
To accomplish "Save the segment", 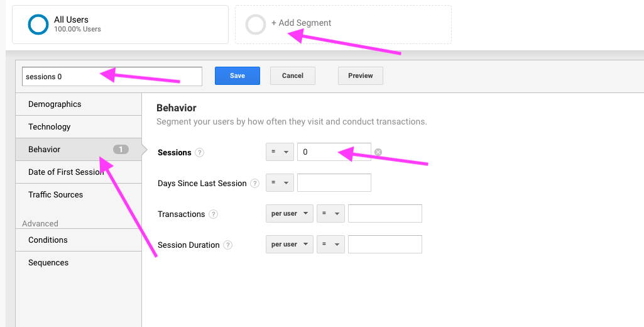I will pos(237,76).
